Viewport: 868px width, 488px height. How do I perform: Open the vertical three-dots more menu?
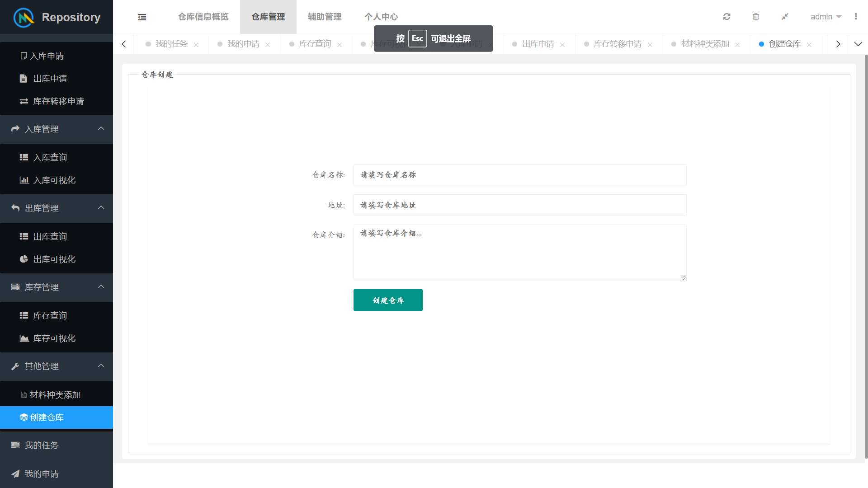click(x=855, y=17)
